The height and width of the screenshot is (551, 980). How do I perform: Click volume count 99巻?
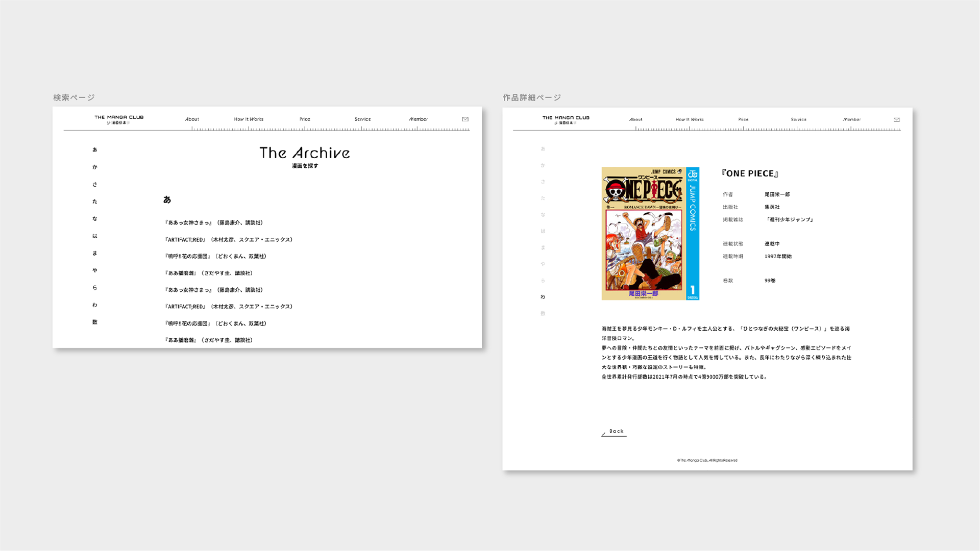click(x=770, y=281)
